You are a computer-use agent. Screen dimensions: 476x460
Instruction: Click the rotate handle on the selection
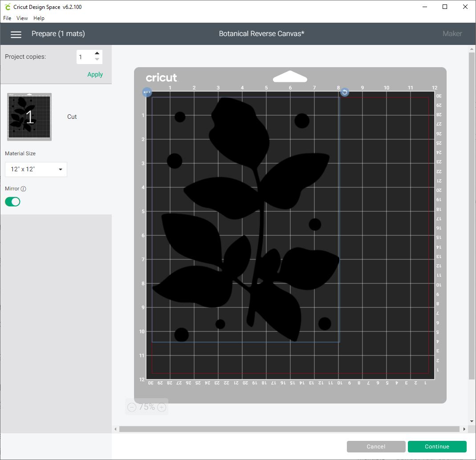(344, 92)
